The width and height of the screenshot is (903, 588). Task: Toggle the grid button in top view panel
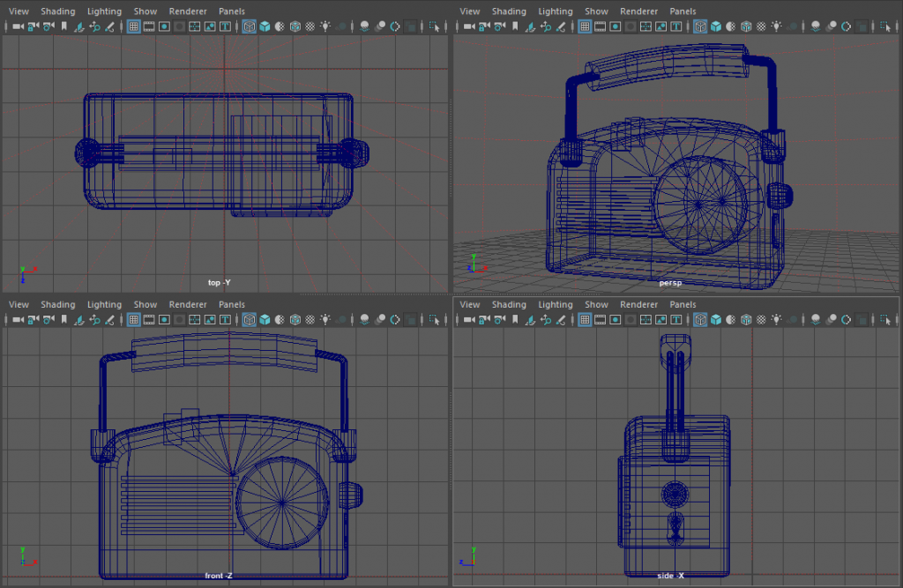(133, 26)
